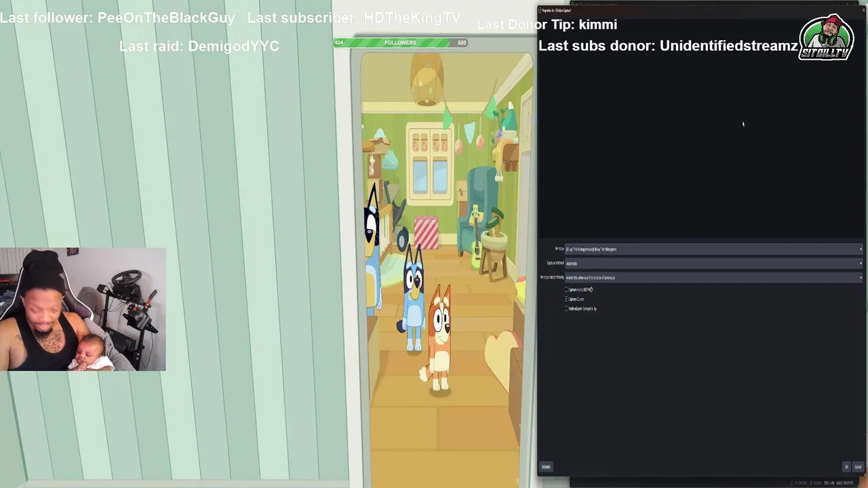Click the 'Last Donor Tip: kimmi' text
Screen dimensions: 868x488
coord(547,24)
